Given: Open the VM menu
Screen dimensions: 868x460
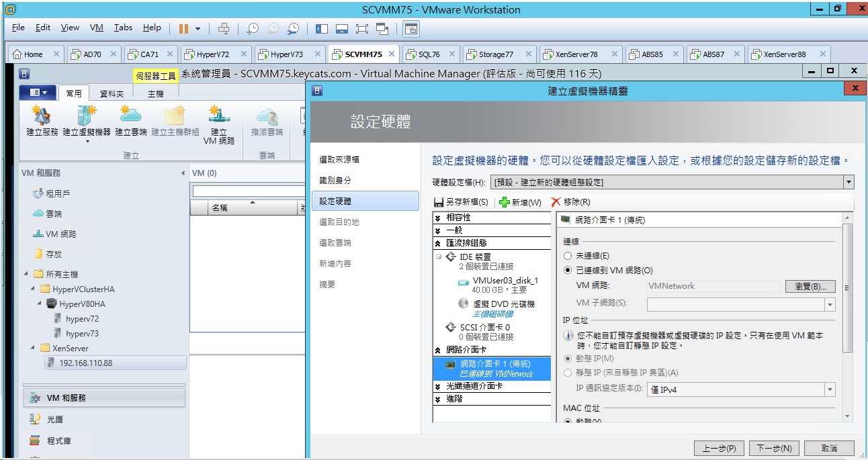Looking at the screenshot, I should click(97, 28).
